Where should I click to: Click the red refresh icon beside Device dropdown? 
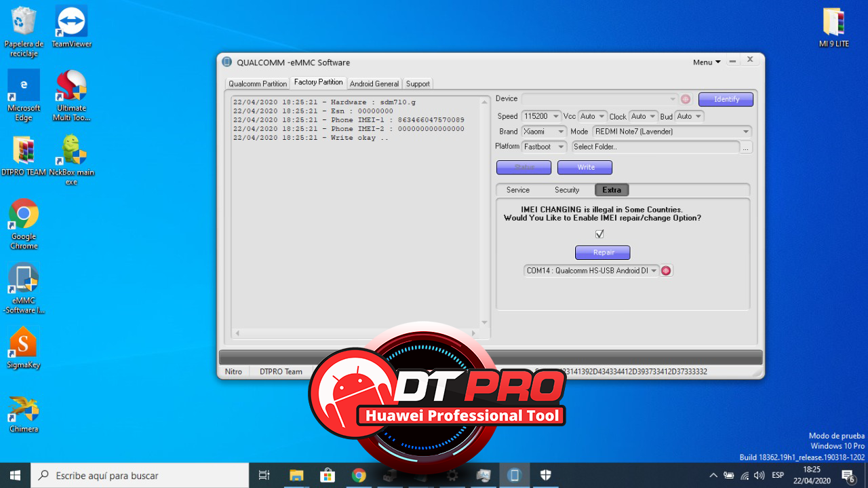point(686,99)
